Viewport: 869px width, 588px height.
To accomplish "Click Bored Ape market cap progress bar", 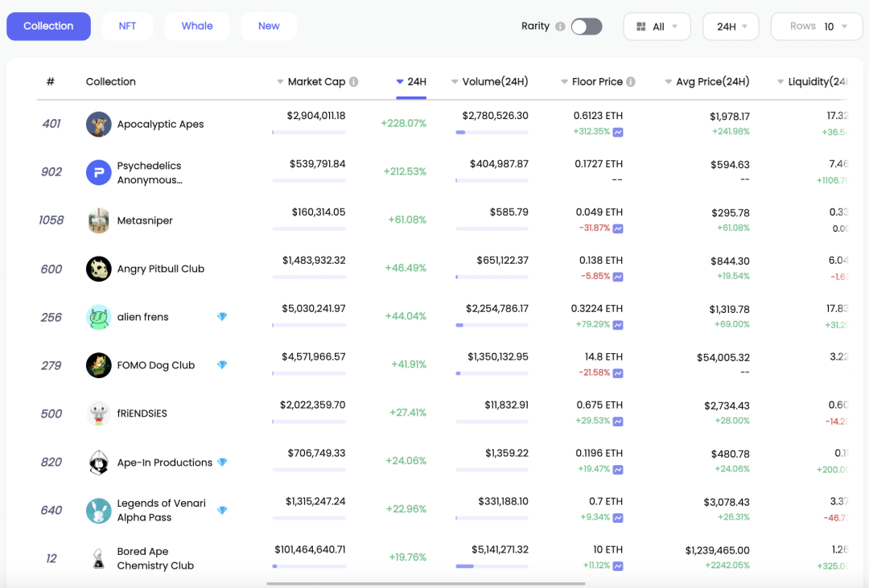I will [309, 566].
